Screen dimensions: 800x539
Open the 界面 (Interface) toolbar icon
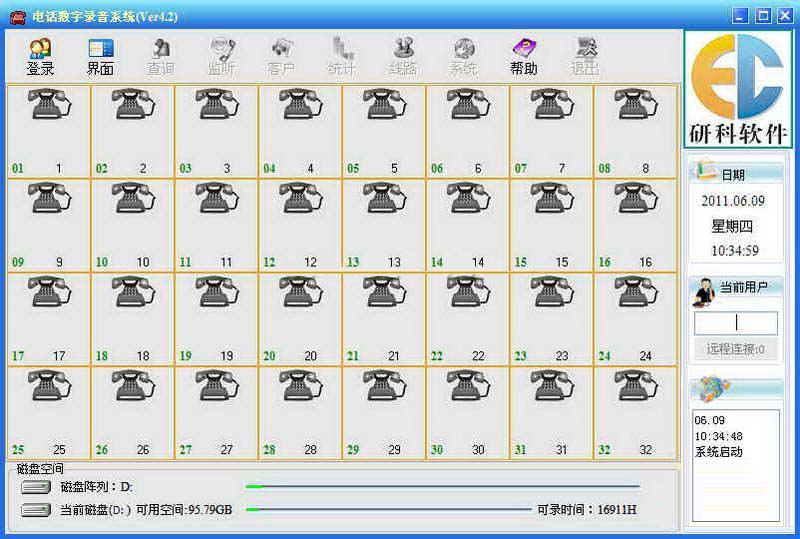point(100,57)
